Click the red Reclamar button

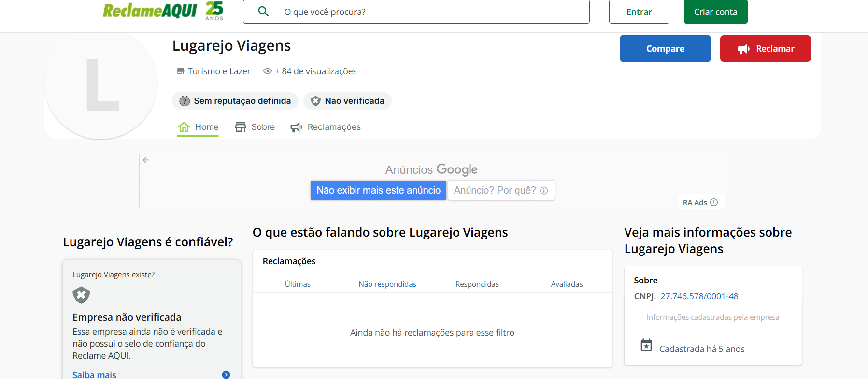pyautogui.click(x=765, y=48)
